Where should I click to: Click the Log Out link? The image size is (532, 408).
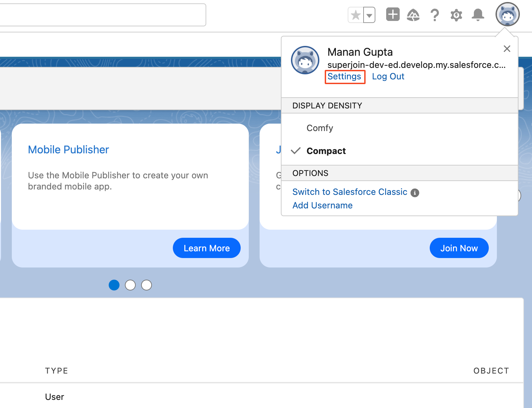coord(388,77)
